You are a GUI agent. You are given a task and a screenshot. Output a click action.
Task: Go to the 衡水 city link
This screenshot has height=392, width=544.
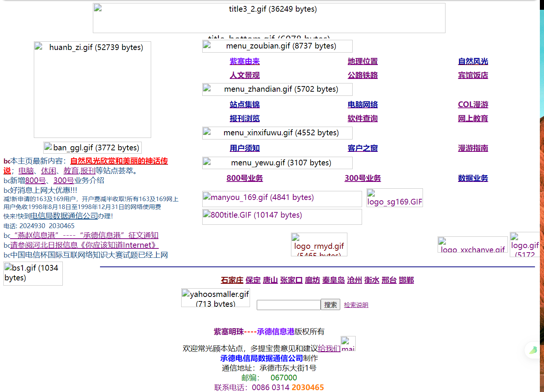tap(372, 280)
